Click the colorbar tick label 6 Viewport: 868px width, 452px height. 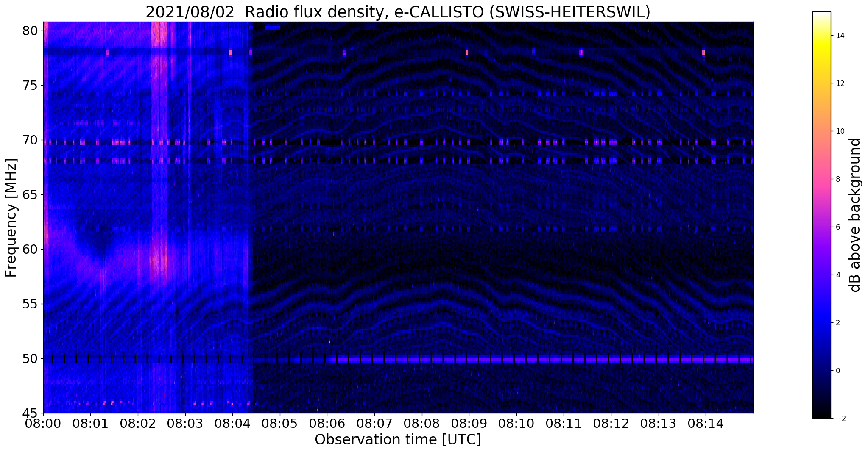tap(837, 227)
